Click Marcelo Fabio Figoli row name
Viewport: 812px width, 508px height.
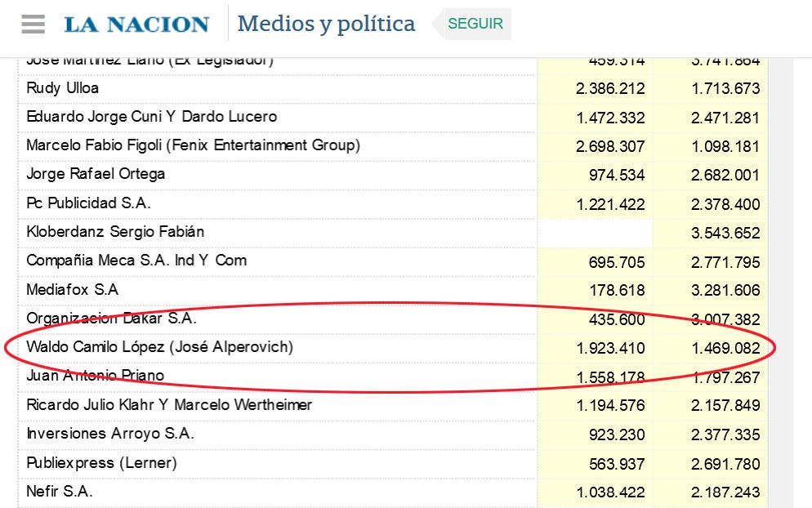pos(193,145)
